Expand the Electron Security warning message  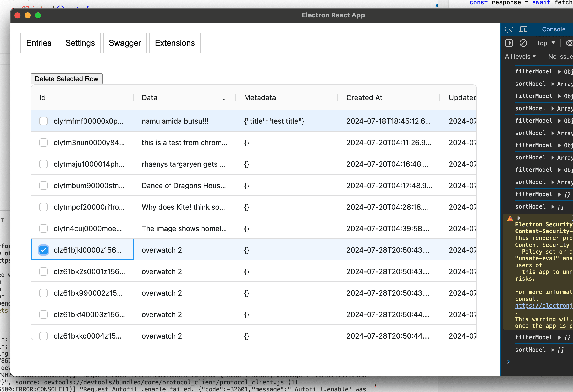coord(519,218)
